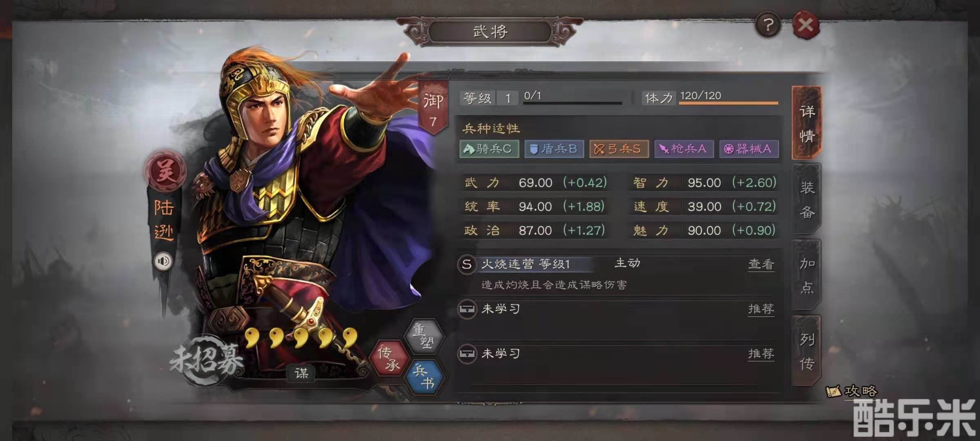Switch to the 装备 side tab
Screen dimensions: 980x441
click(x=807, y=199)
